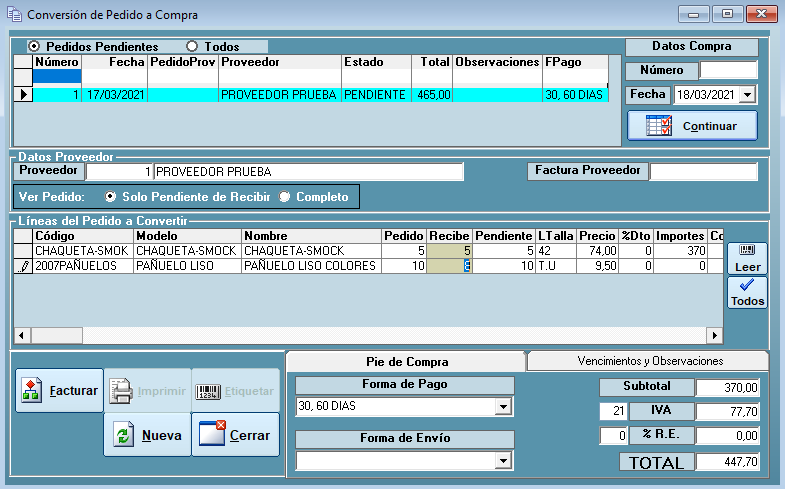
Task: Click the PROVEEDOR PRUEBA name field
Action: pos(308,172)
